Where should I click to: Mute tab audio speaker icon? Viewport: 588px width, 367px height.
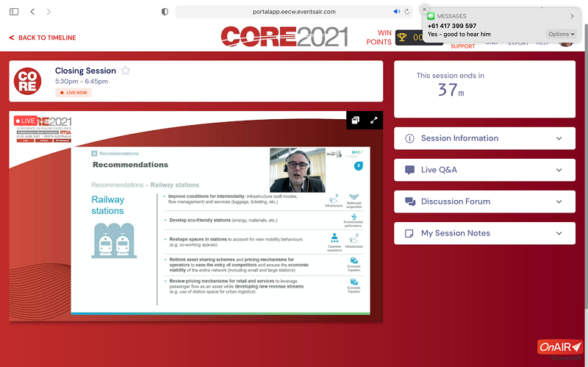click(x=397, y=12)
